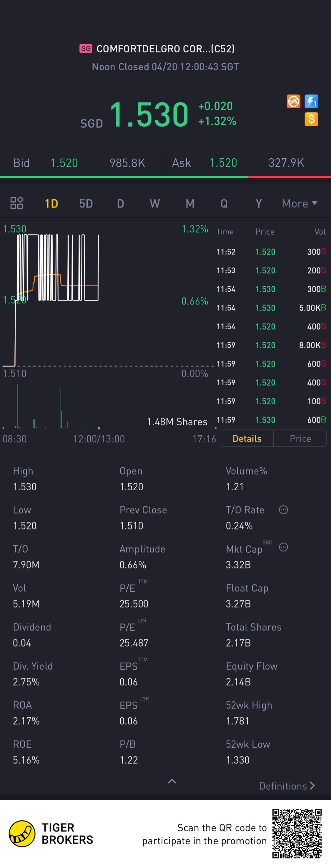Viewport: 331px width, 868px height.
Task: Tap the yellow dollar sign badge icon
Action: [x=312, y=119]
